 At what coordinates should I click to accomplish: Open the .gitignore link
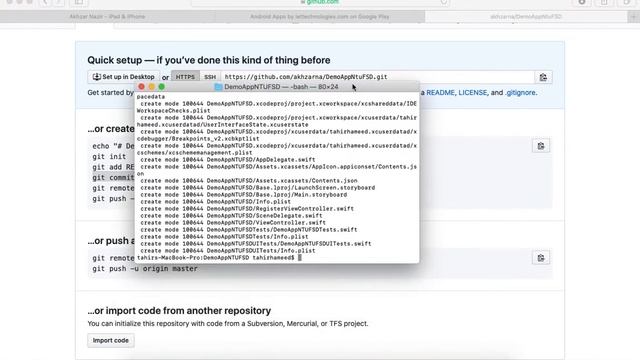tap(520, 93)
